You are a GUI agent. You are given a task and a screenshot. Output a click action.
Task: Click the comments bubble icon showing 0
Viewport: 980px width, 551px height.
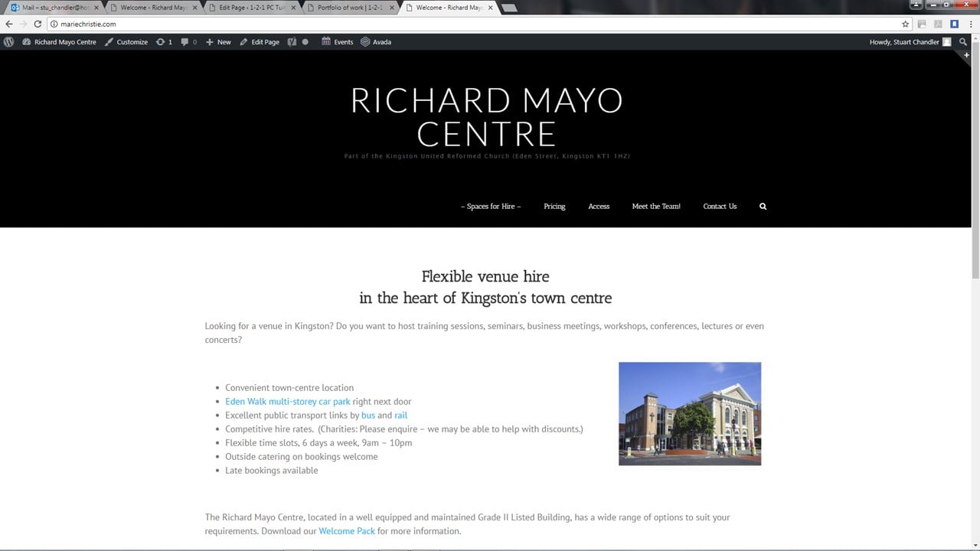click(x=188, y=42)
